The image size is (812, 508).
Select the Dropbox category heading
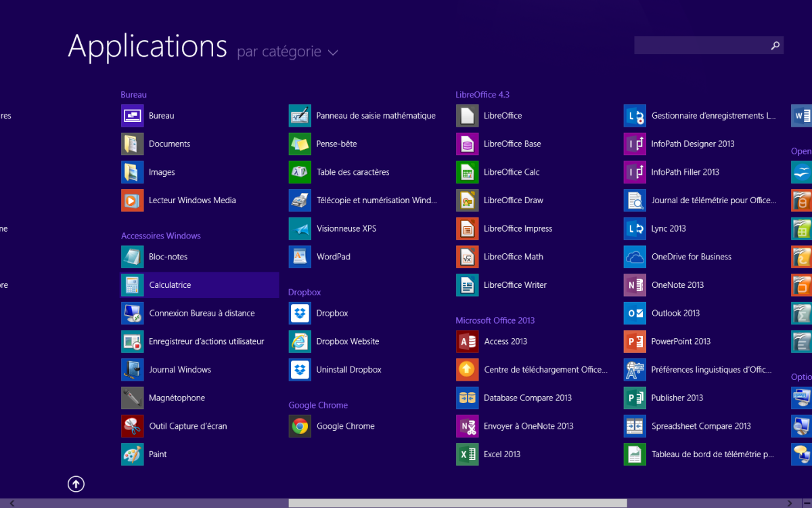pyautogui.click(x=304, y=293)
